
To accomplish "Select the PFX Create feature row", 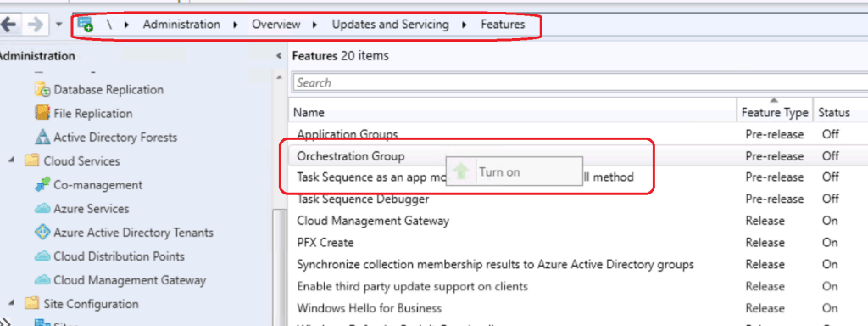I will [578, 243].
